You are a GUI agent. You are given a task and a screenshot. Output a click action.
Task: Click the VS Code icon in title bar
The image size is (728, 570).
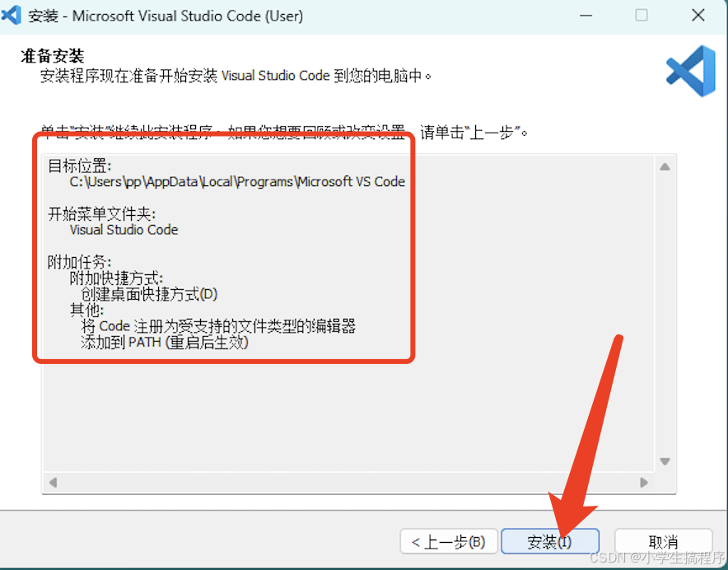(12, 16)
